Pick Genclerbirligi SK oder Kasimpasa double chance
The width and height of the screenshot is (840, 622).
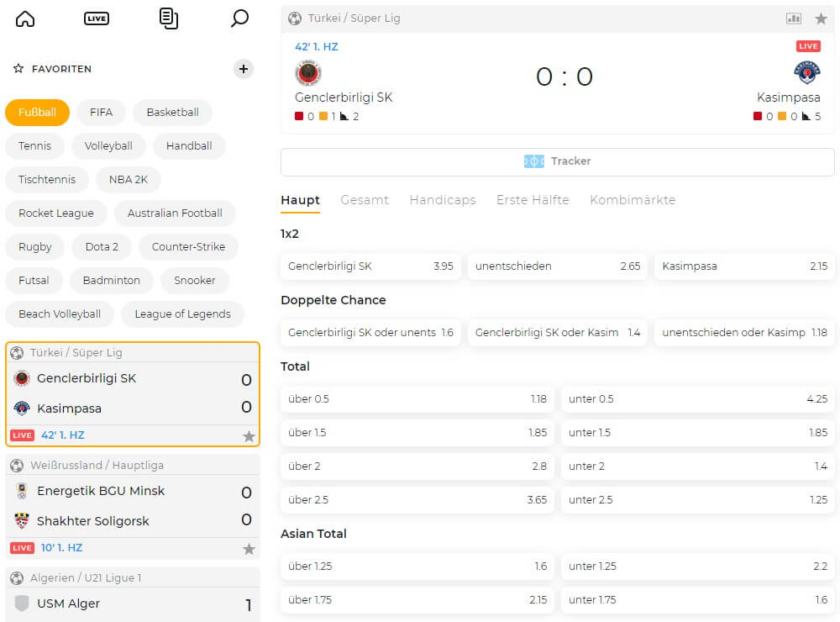[x=558, y=333]
